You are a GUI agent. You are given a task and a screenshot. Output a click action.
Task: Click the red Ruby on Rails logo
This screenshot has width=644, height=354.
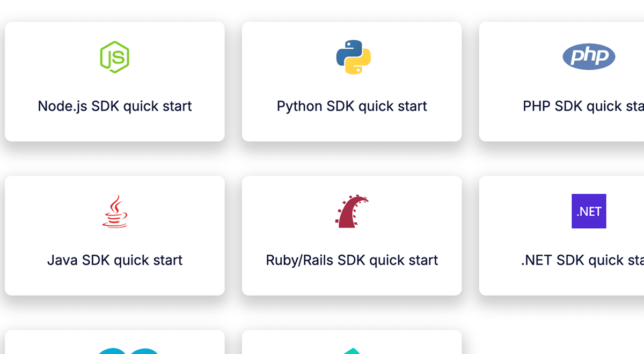point(352,211)
